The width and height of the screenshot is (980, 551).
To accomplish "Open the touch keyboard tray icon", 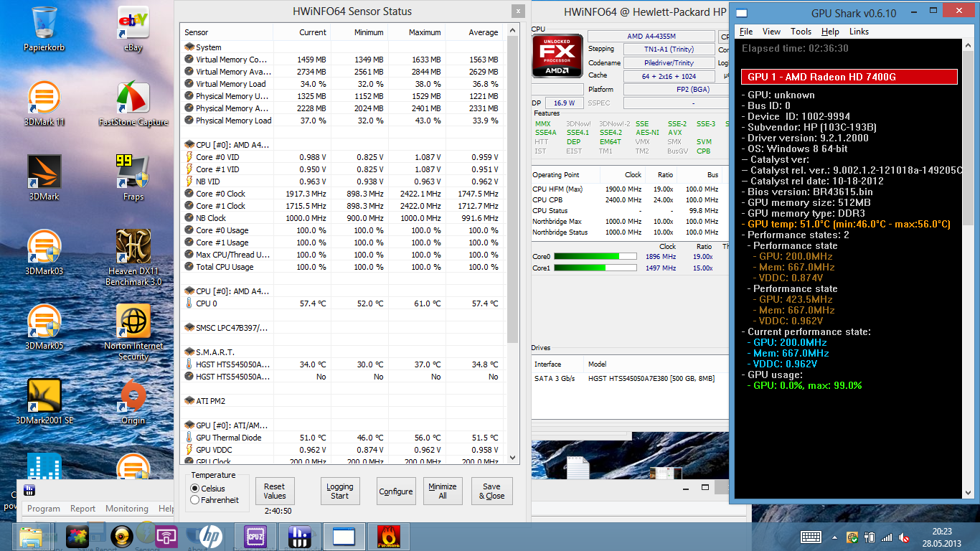I will click(x=811, y=537).
